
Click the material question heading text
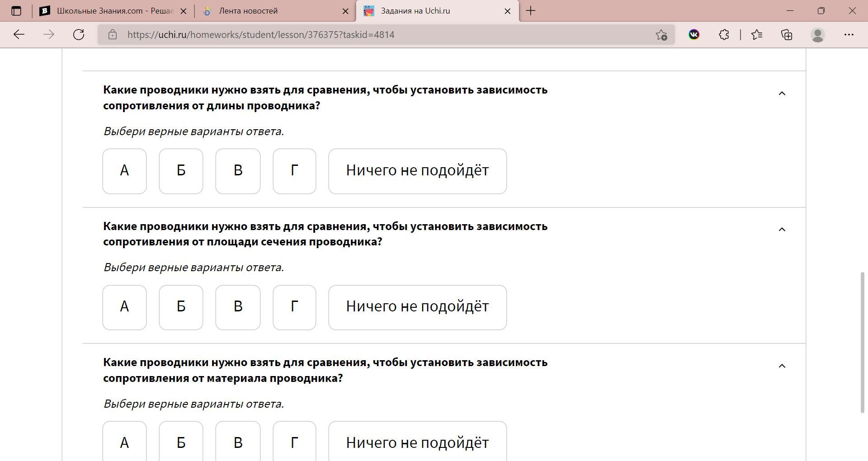coord(325,370)
